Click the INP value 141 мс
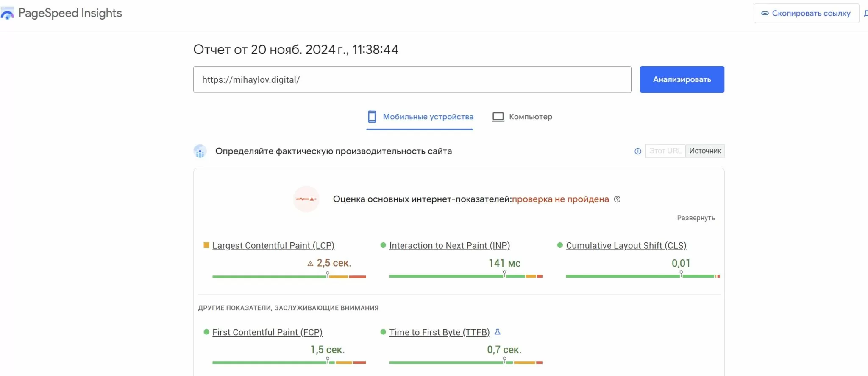 (x=504, y=263)
